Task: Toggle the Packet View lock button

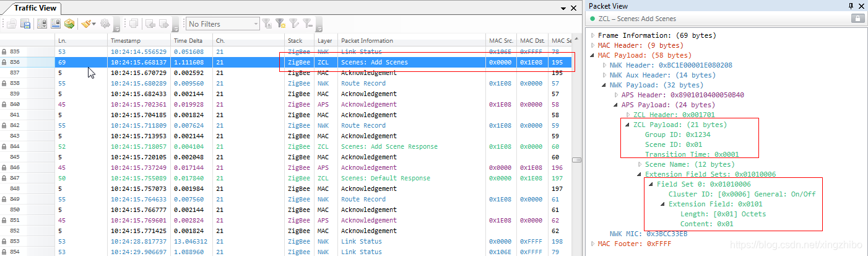Action: pos(858,19)
